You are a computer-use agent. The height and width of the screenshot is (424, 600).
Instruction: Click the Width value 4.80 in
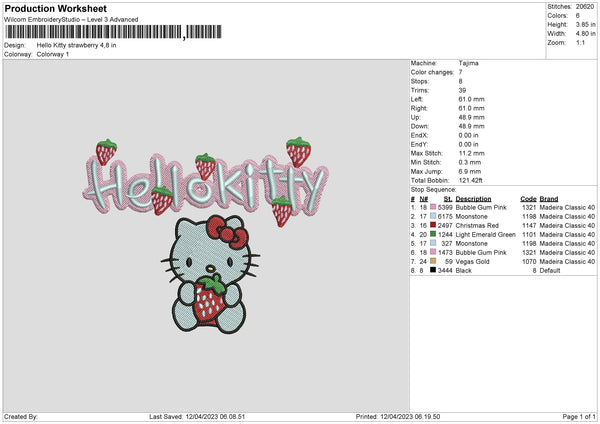(585, 34)
